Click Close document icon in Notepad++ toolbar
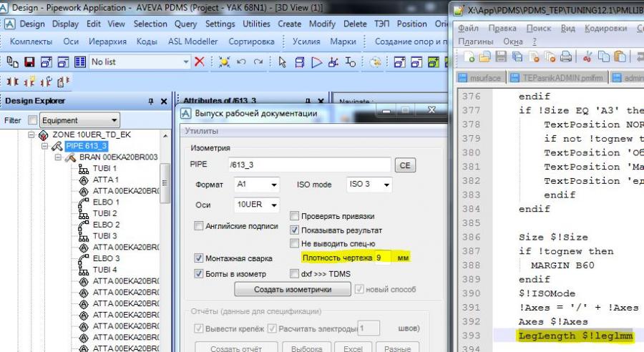Viewport: 644px width, 352px height. tap(534, 57)
